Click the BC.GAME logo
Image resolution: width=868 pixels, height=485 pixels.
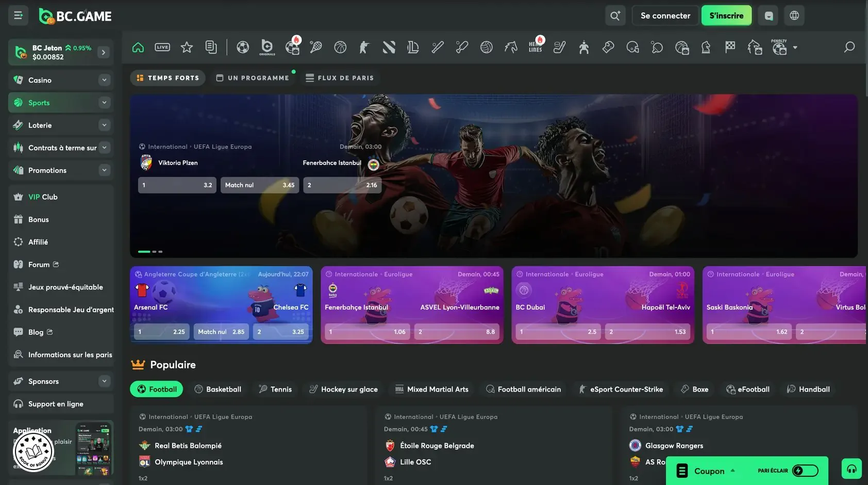coord(75,16)
